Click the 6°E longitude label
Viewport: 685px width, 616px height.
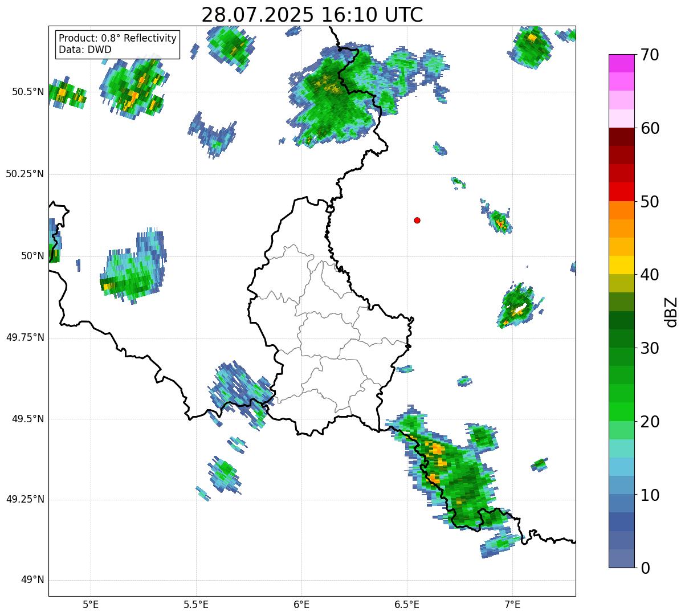pos(301,604)
